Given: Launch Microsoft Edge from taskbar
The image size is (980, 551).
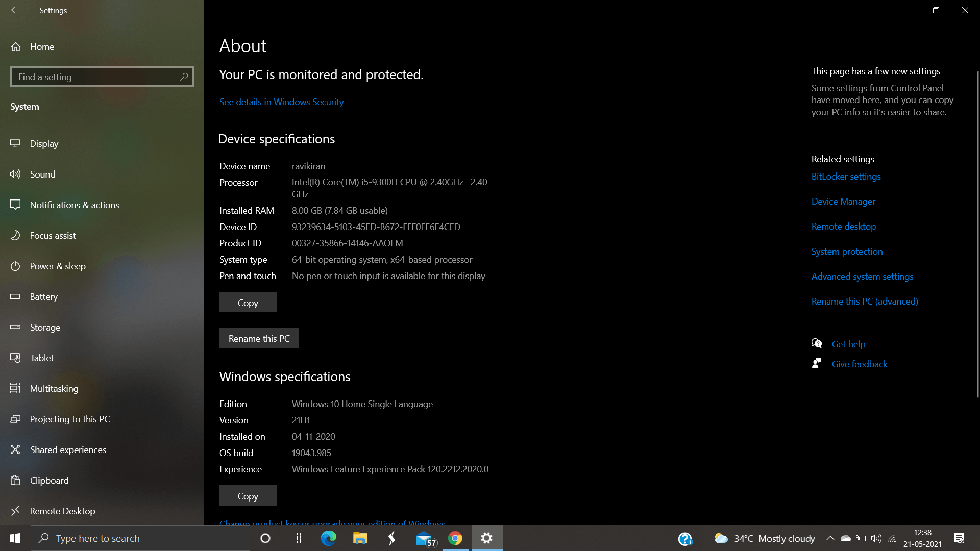Looking at the screenshot, I should click(x=328, y=538).
